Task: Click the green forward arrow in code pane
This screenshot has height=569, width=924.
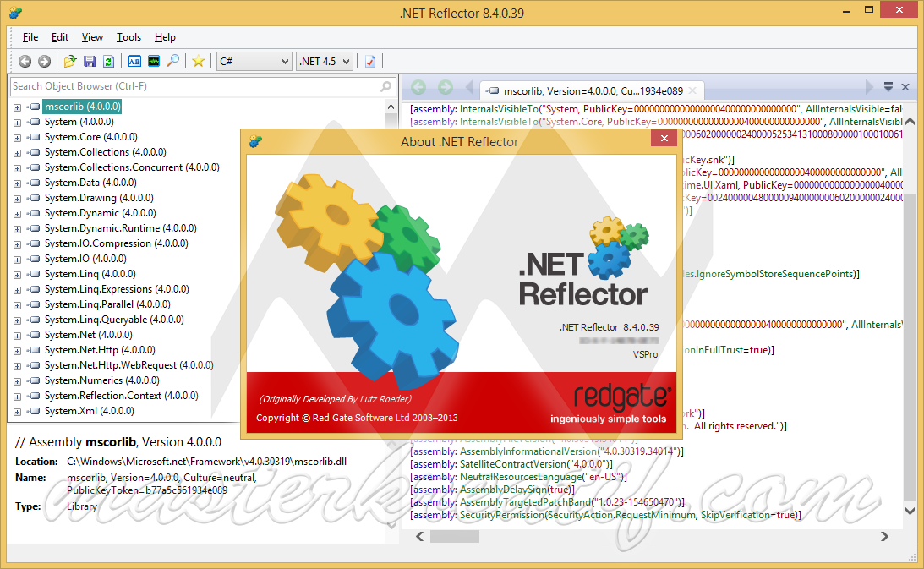Action: (x=446, y=88)
